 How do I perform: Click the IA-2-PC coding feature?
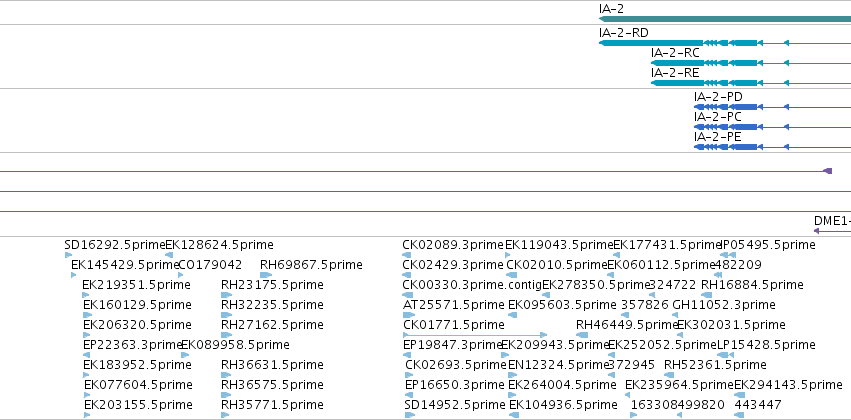click(772, 127)
